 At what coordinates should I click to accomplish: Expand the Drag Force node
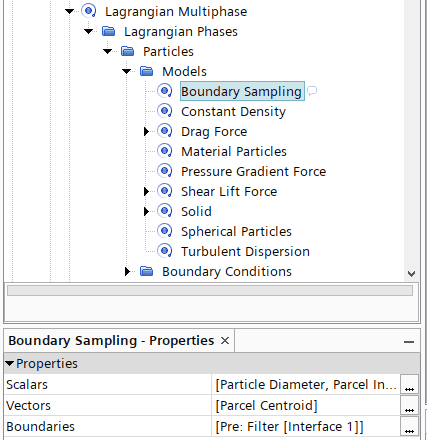tap(146, 131)
